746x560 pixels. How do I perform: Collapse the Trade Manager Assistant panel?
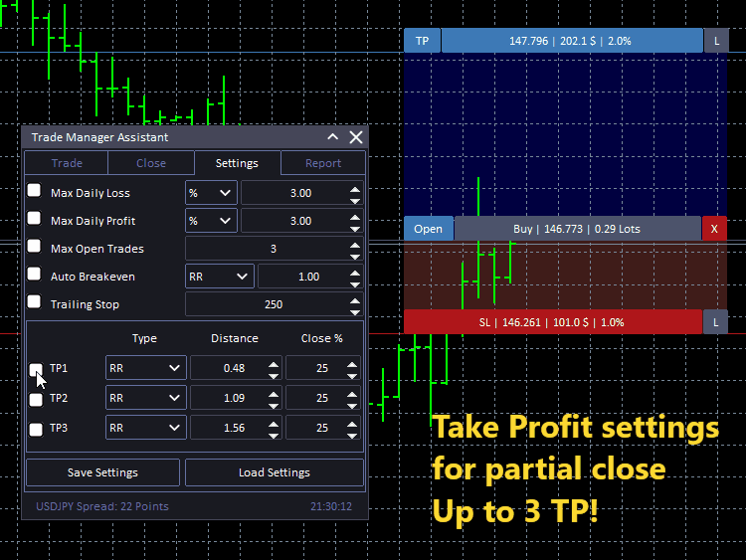(x=332, y=137)
